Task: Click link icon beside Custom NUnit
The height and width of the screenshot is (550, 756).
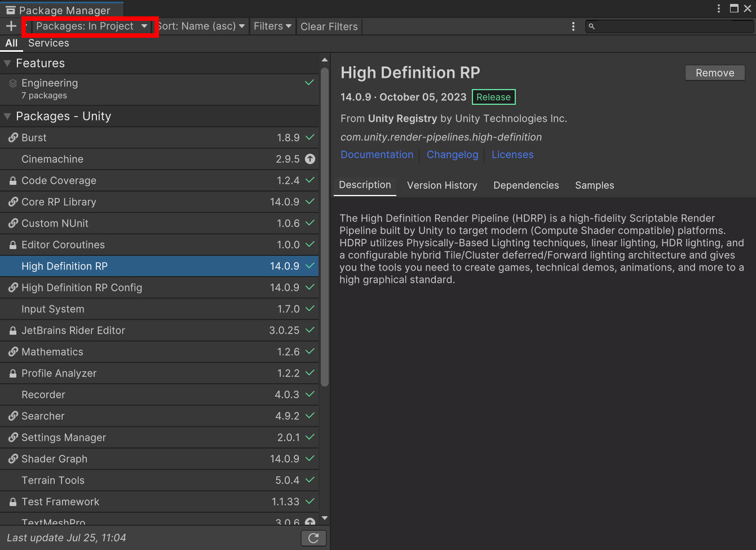Action: coord(13,223)
